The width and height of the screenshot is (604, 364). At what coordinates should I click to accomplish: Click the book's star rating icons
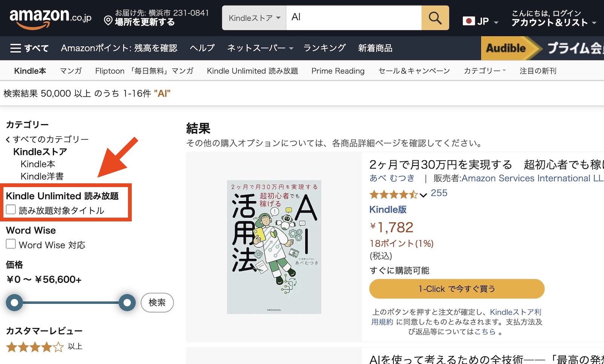point(393,194)
